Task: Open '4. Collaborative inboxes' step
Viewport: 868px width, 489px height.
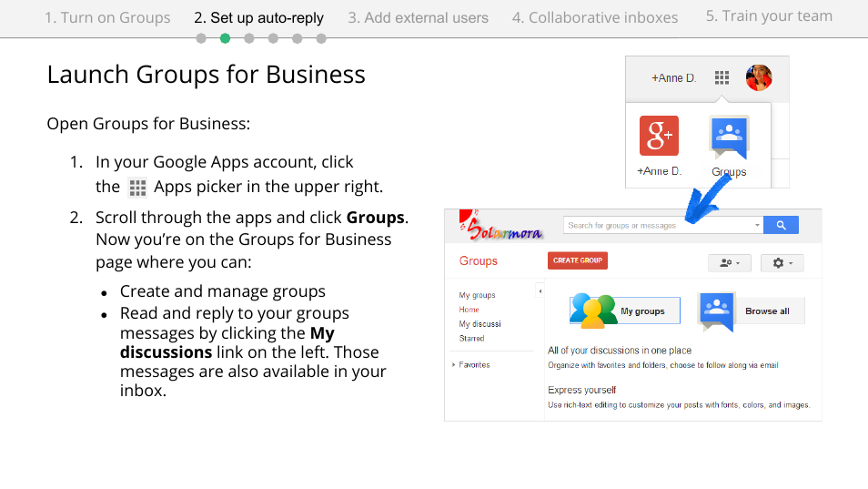Action: coord(594,17)
